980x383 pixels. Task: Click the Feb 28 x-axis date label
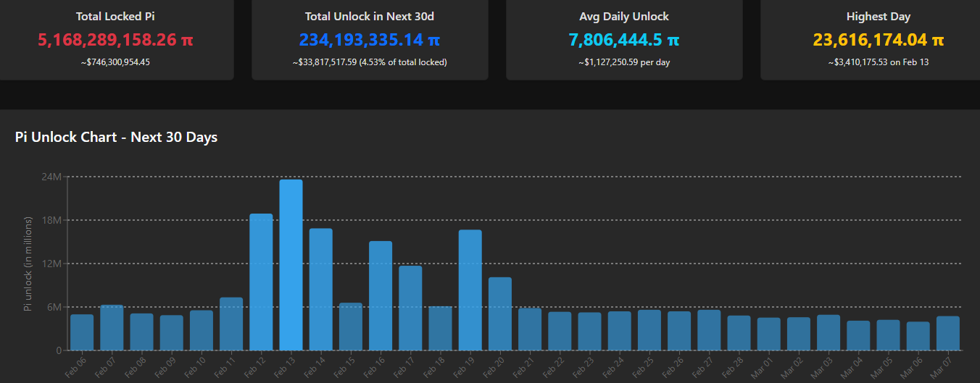tap(736, 367)
